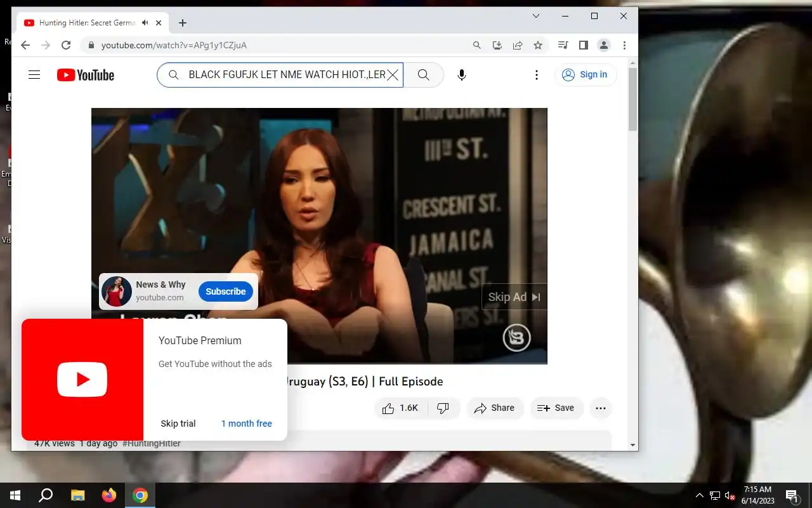Open Chrome profile avatar

tap(604, 45)
